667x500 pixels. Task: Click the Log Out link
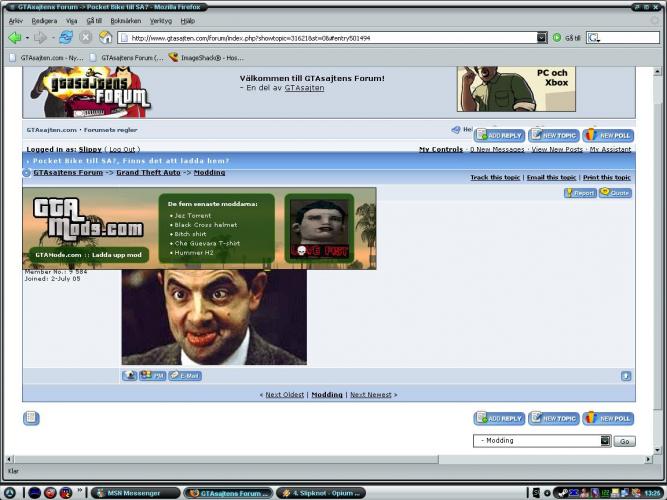[x=122, y=149]
